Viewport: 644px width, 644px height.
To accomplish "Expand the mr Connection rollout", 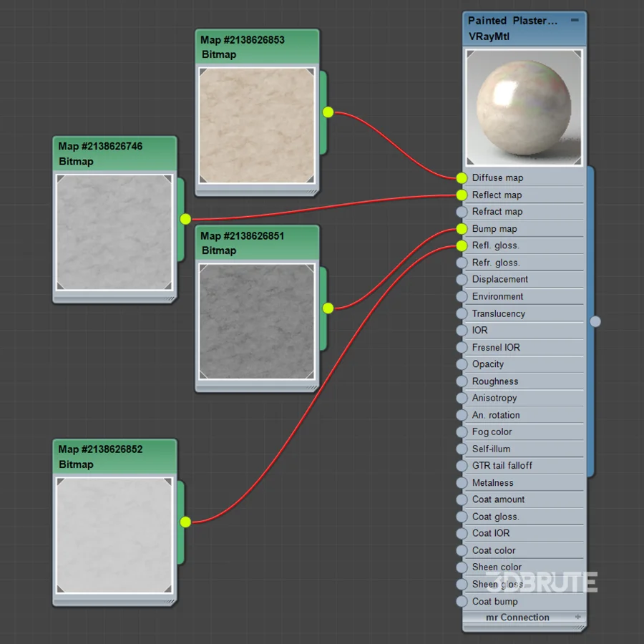I will click(x=578, y=617).
